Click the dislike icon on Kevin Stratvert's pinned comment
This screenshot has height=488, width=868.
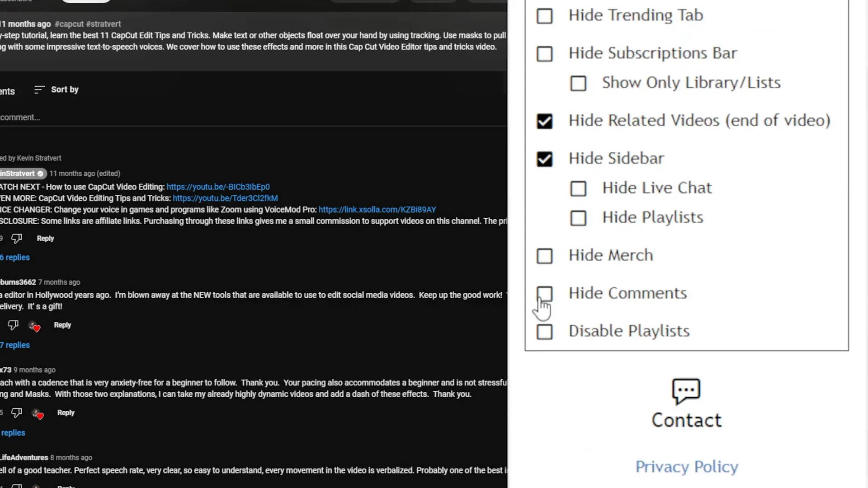tap(16, 238)
